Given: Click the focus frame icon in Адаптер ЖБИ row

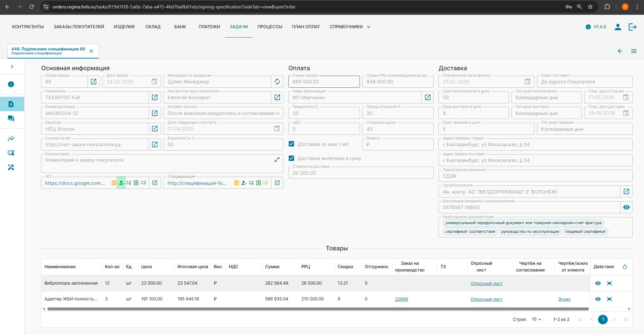Looking at the screenshot, I should pyautogui.click(x=609, y=299).
